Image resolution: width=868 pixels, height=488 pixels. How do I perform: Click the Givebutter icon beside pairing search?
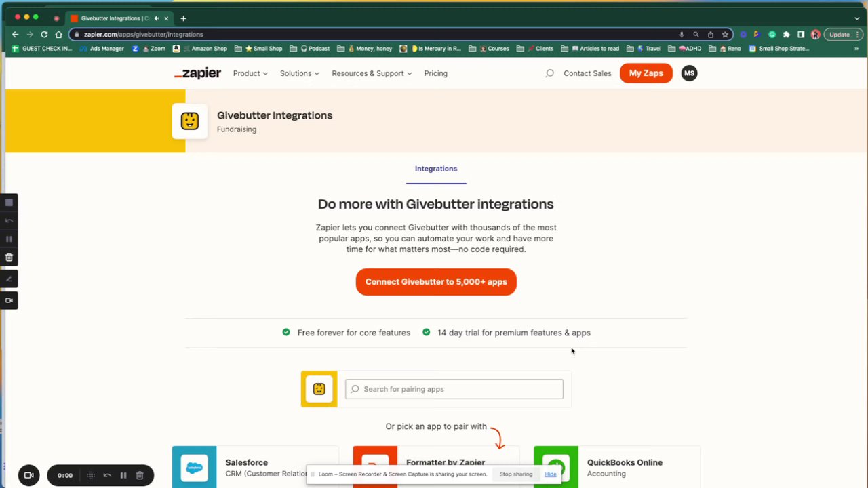[319, 389]
